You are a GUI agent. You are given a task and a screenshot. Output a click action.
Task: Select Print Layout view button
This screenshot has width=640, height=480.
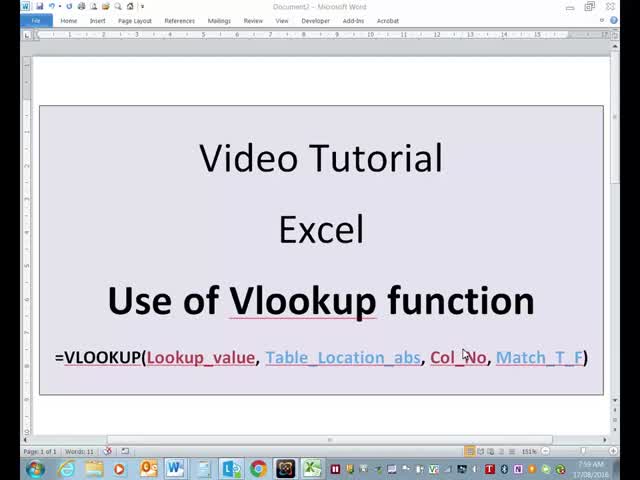pos(470,451)
